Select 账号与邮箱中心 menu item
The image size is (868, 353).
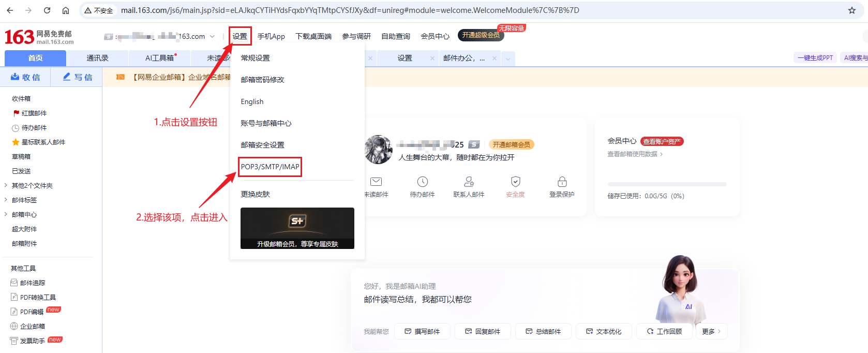266,123
